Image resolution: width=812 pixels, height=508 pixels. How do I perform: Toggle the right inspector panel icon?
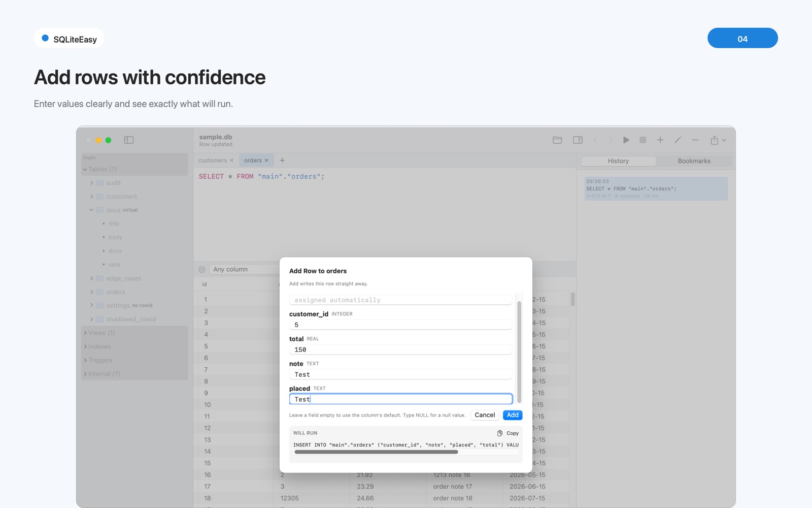click(578, 140)
